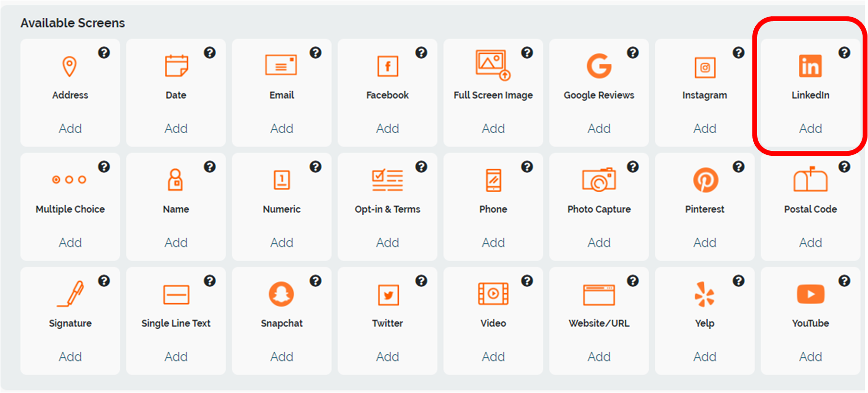Image resolution: width=868 pixels, height=393 pixels.
Task: Select the Pinterest logo icon
Action: point(705,180)
